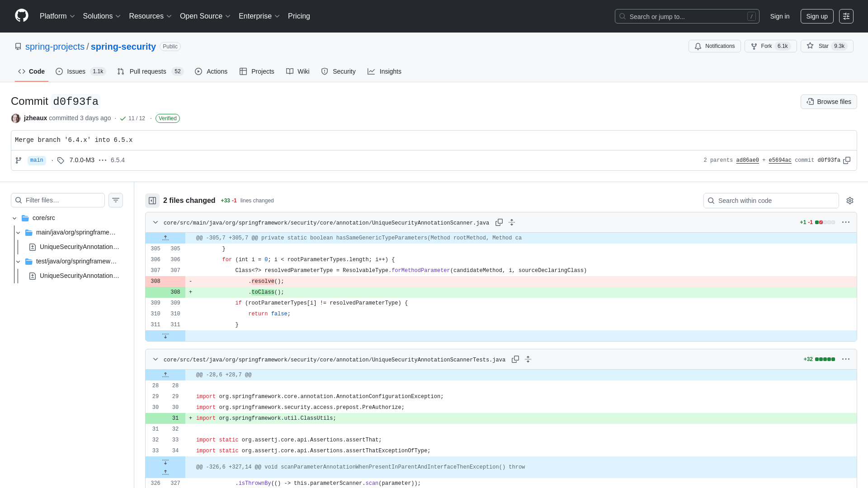Viewport: 868px width, 488px height.
Task: Go to the Pricing page
Action: pyautogui.click(x=299, y=16)
